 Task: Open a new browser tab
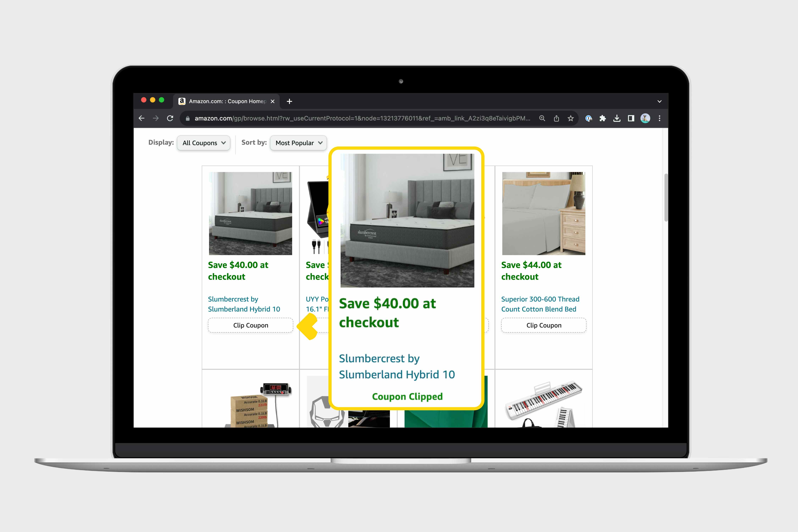click(x=289, y=101)
